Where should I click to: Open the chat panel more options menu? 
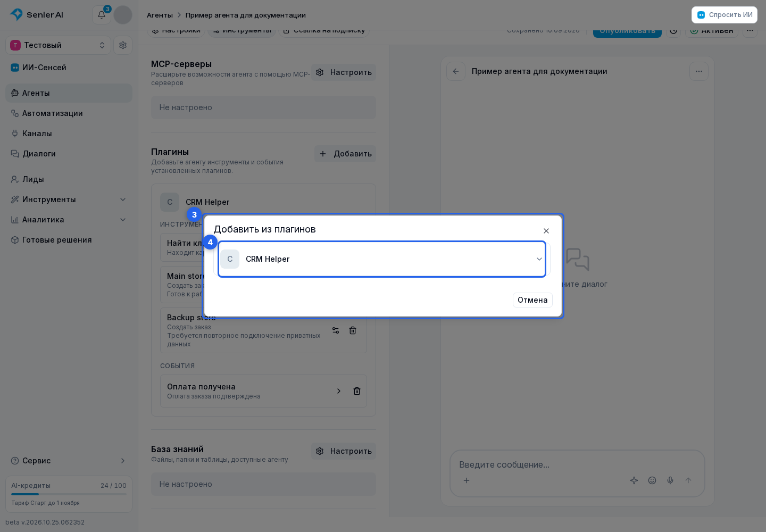pos(699,71)
